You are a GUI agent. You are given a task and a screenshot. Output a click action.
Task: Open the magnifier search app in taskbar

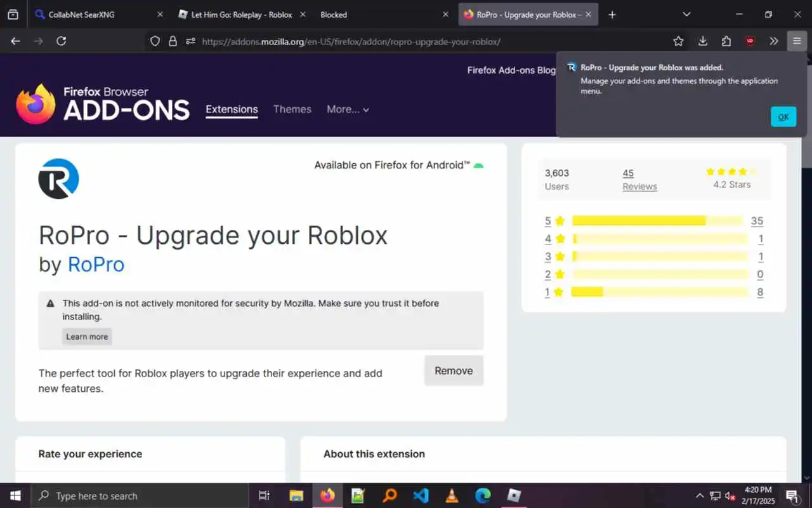[390, 496]
